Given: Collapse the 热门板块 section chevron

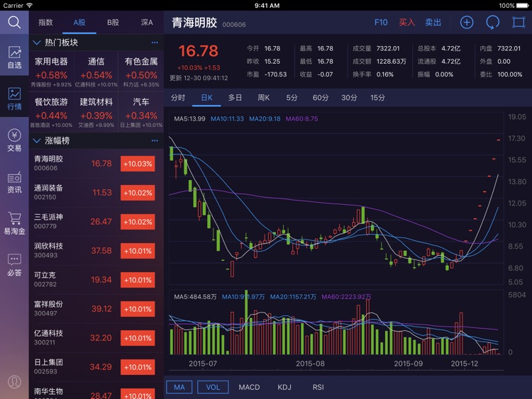Looking at the screenshot, I should [37, 43].
